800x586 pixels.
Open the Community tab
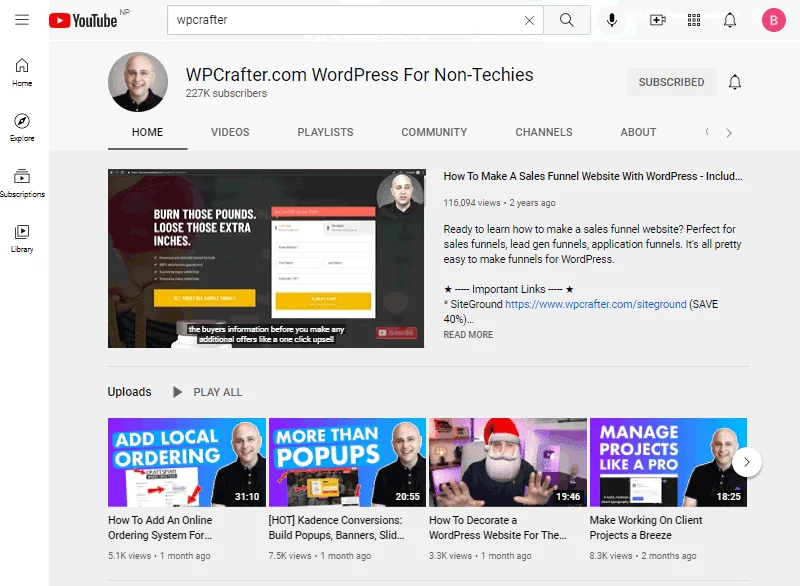click(x=434, y=132)
